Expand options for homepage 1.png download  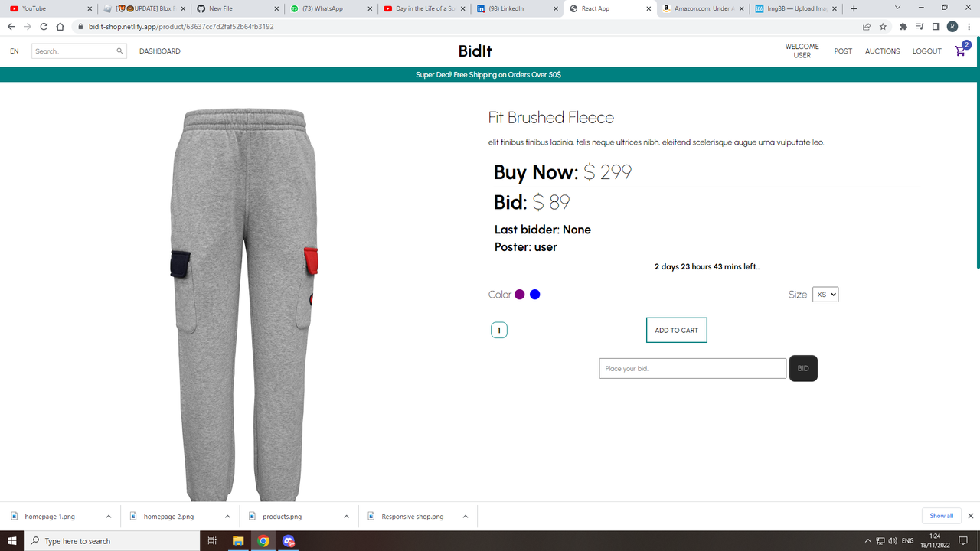109,517
